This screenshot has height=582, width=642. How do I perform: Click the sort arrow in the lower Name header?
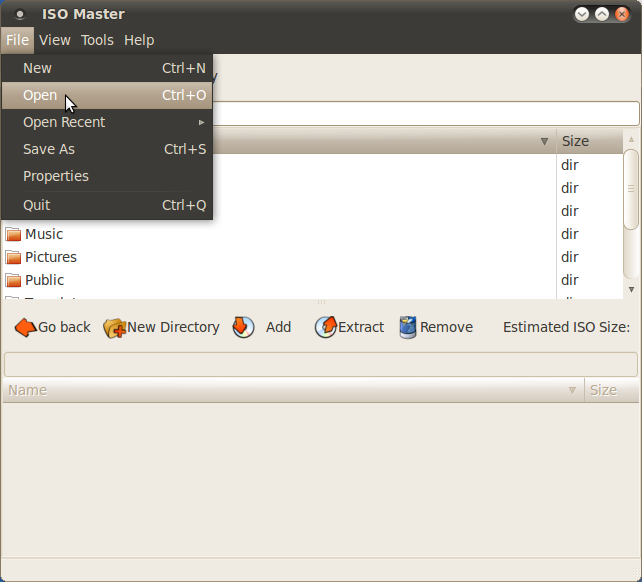click(x=572, y=391)
